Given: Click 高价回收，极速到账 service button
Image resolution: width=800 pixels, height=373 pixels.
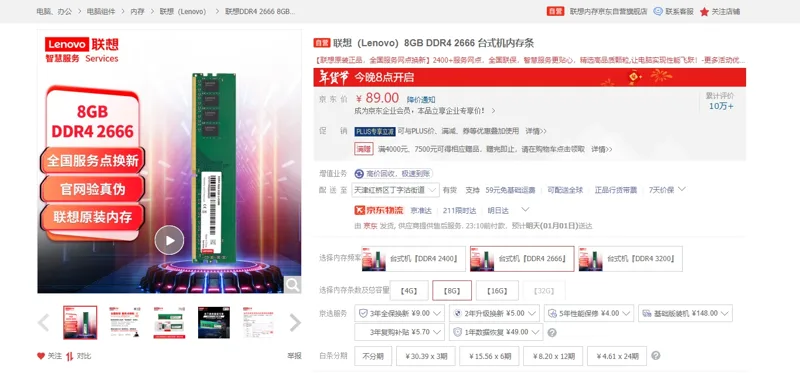Looking at the screenshot, I should coord(393,174).
